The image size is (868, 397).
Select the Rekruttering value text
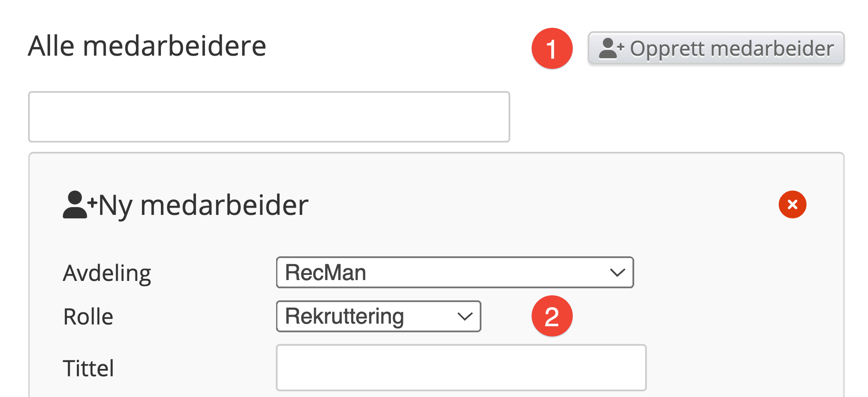pyautogui.click(x=344, y=316)
